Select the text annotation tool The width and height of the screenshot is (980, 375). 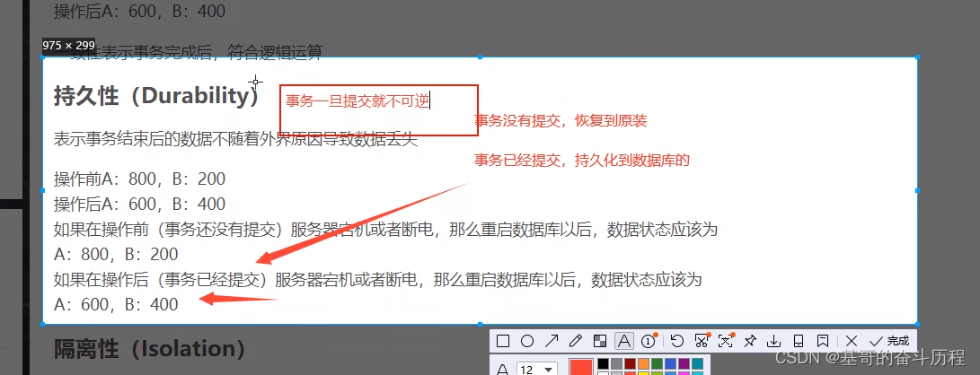click(x=624, y=341)
